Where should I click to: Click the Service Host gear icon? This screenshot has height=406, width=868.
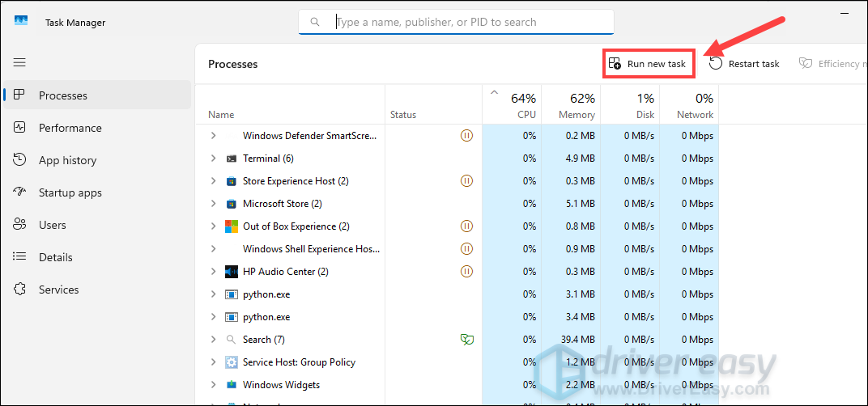[x=232, y=362]
